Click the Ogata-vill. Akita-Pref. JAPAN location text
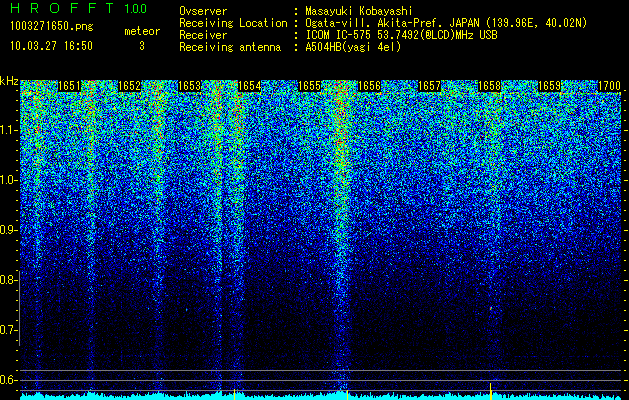629x400 pixels. pyautogui.click(x=446, y=23)
